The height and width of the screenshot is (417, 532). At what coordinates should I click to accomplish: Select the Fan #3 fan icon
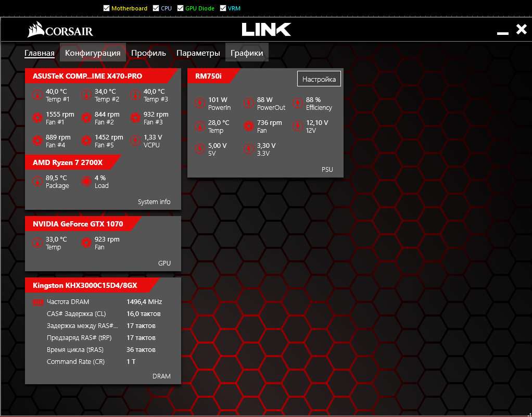[135, 118]
